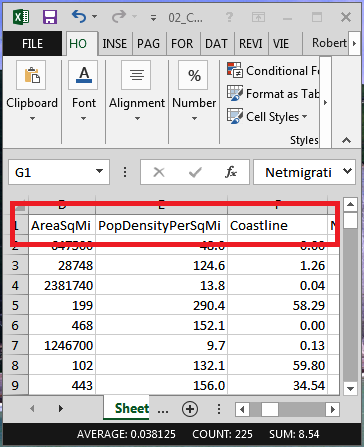Click the horizontal scrollbar thumb
The image size is (364, 447).
(x=270, y=409)
